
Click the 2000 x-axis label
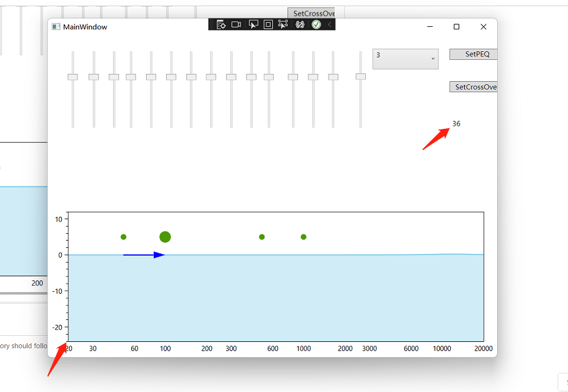coord(345,349)
